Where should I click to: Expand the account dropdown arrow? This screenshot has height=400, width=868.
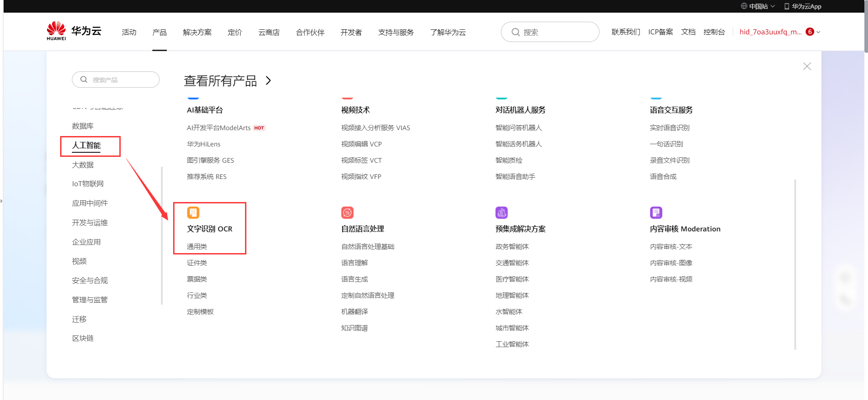pos(818,32)
